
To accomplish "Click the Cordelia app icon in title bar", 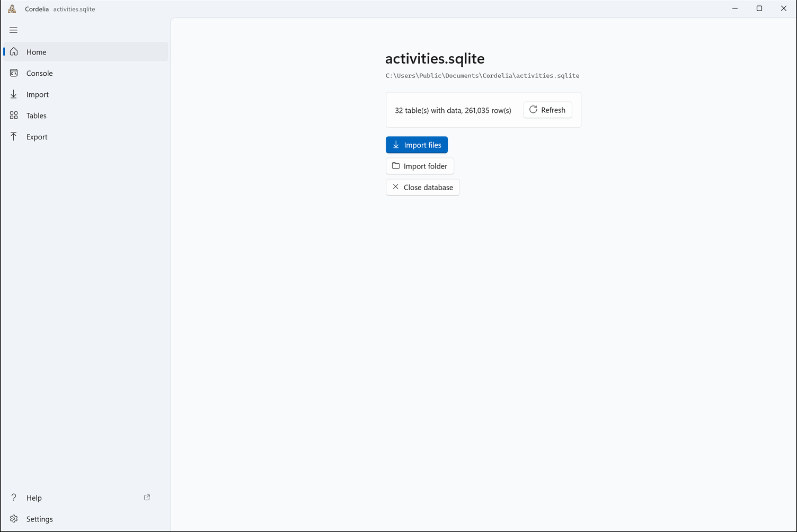I will (12, 9).
